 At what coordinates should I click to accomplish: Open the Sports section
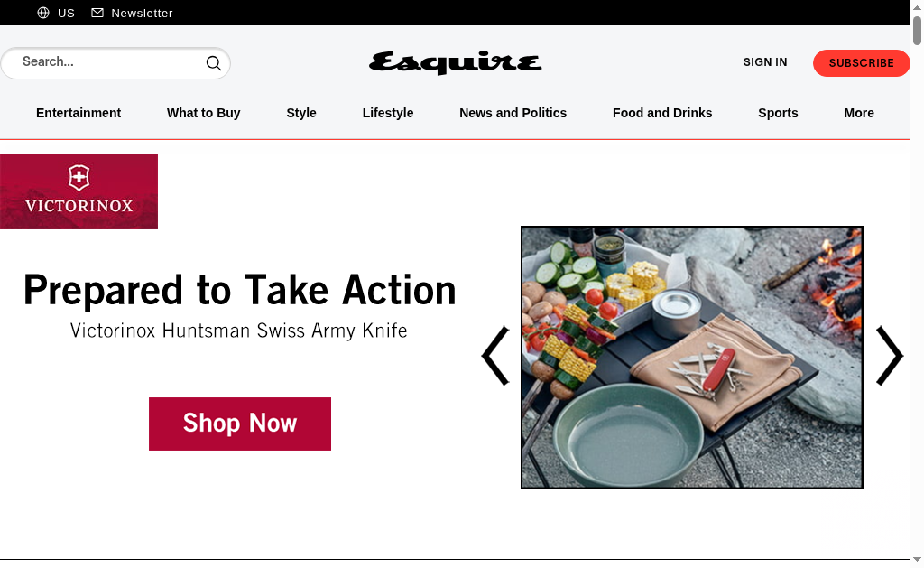tap(778, 113)
